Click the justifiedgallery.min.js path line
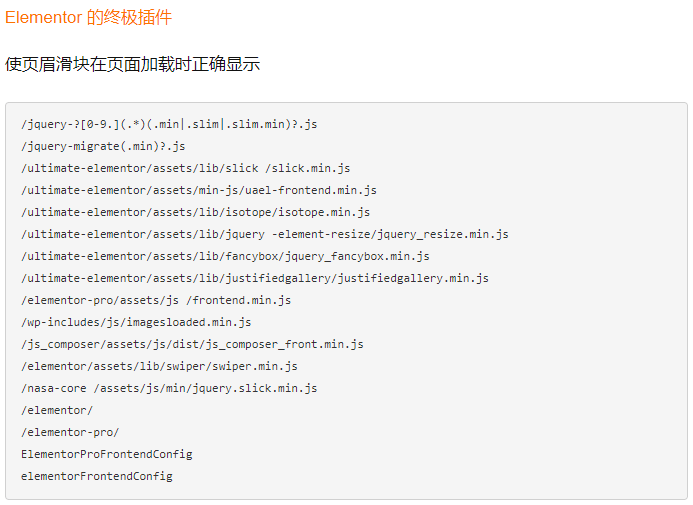Viewport: 693px width, 505px height. [254, 278]
